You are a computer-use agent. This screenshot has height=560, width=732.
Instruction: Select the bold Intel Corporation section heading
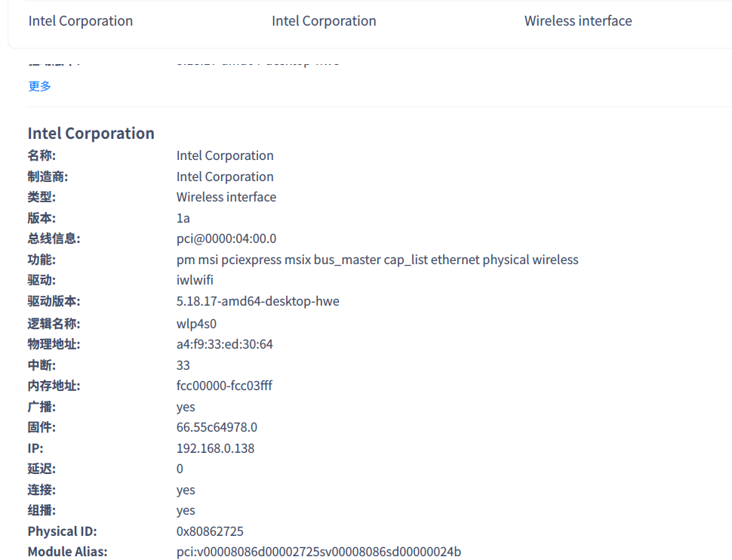[91, 134]
